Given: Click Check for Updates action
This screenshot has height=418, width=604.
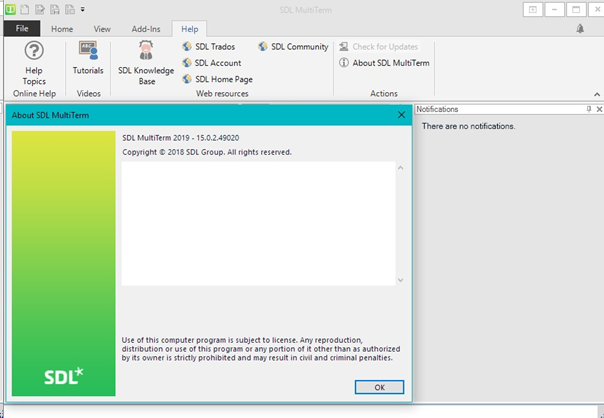Looking at the screenshot, I should click(x=378, y=47).
